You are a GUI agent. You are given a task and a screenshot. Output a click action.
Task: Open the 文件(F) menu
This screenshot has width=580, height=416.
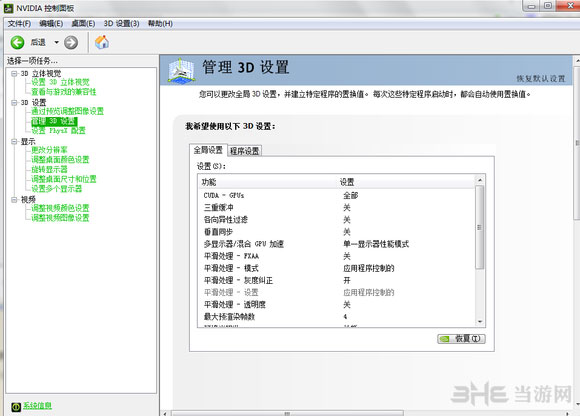coord(19,24)
